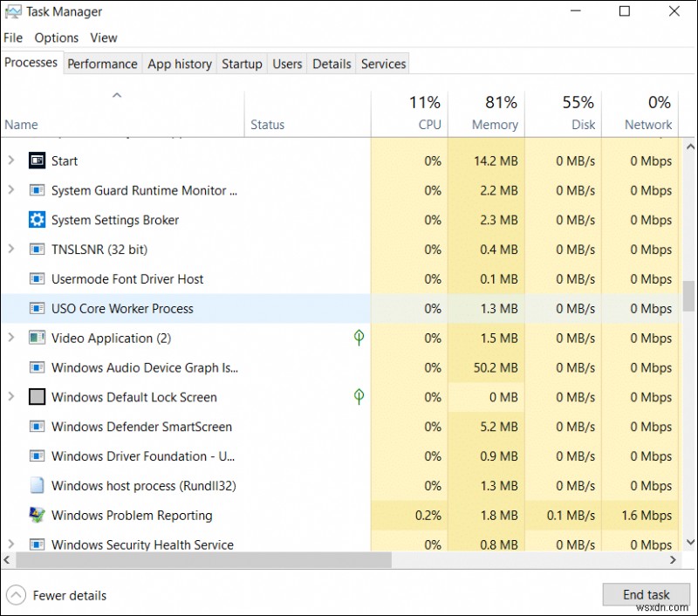
Task: Sort processes by the Memory column
Action: (495, 113)
